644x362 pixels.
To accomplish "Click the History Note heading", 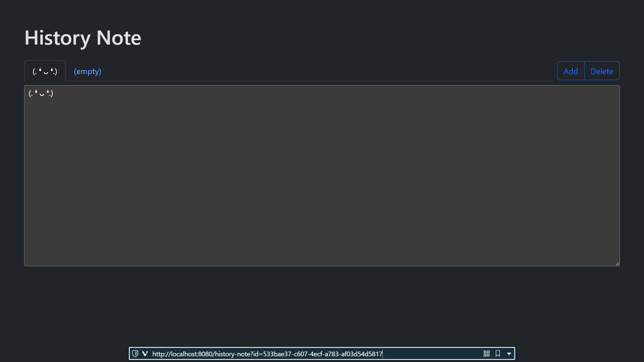I will pos(83,38).
